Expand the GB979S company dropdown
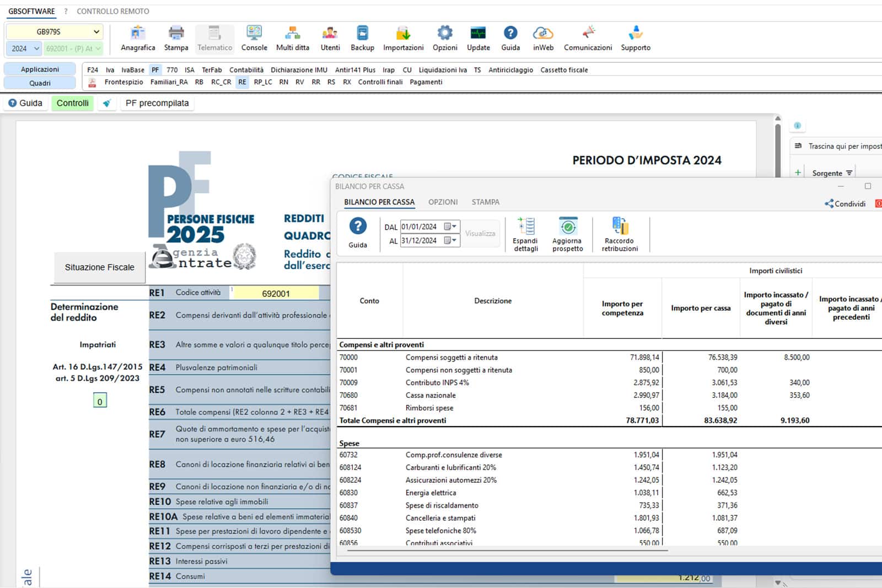882x588 pixels. pos(96,32)
